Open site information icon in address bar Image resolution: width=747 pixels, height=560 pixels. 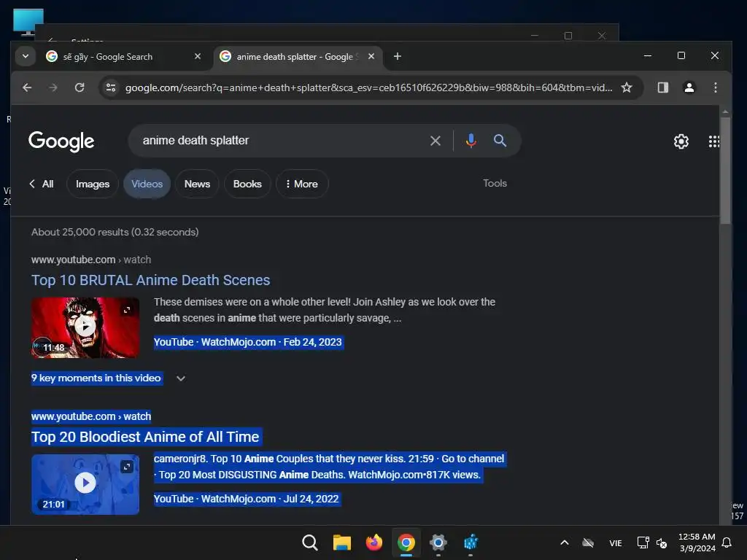pos(111,87)
